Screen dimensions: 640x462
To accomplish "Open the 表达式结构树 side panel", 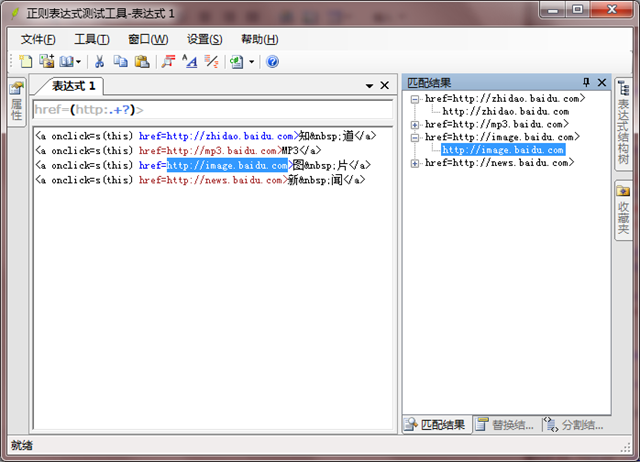I will (x=622, y=125).
